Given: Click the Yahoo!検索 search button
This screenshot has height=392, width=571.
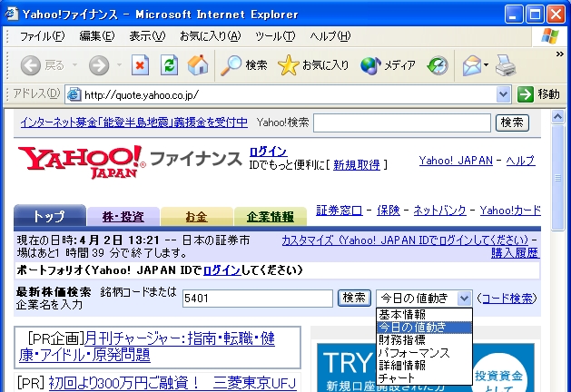Looking at the screenshot, I should [512, 122].
